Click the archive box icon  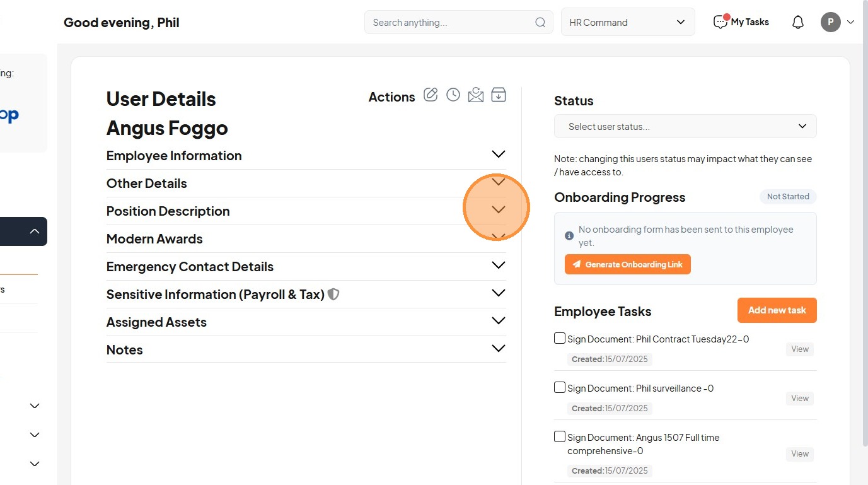[x=499, y=95]
